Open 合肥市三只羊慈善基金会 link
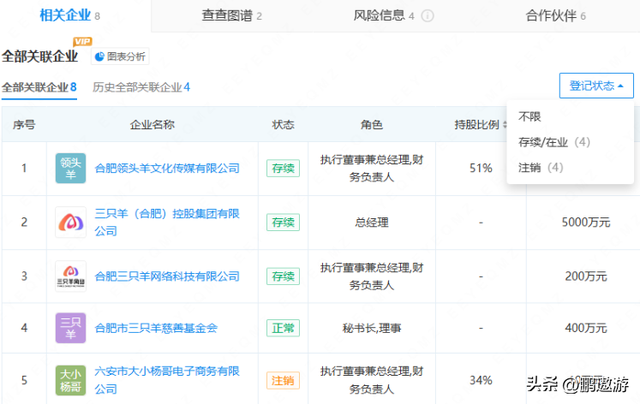The height and width of the screenshot is (404, 640). 156,328
